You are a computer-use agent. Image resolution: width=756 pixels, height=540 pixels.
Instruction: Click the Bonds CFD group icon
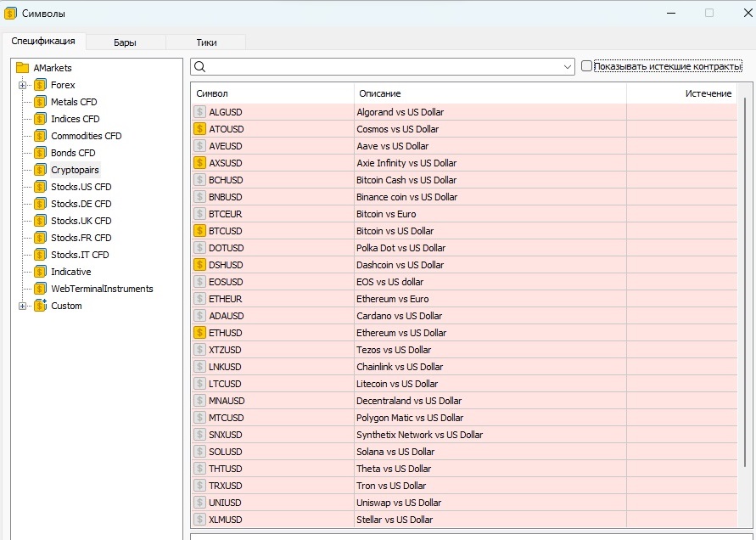(41, 153)
